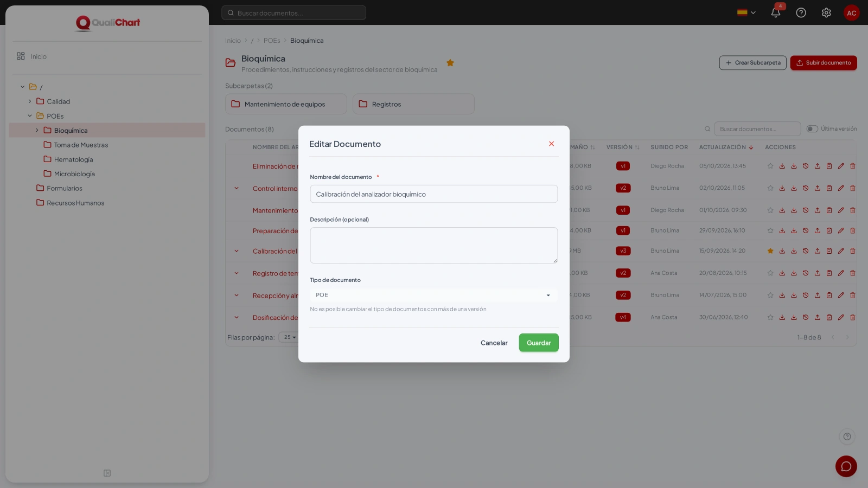Click the Nombre del documento field
This screenshot has height=488, width=868.
(433, 194)
